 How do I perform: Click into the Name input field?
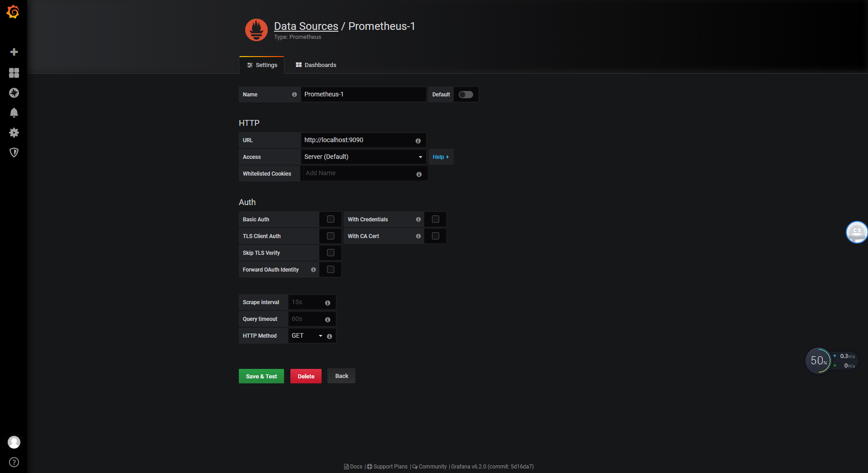click(364, 94)
